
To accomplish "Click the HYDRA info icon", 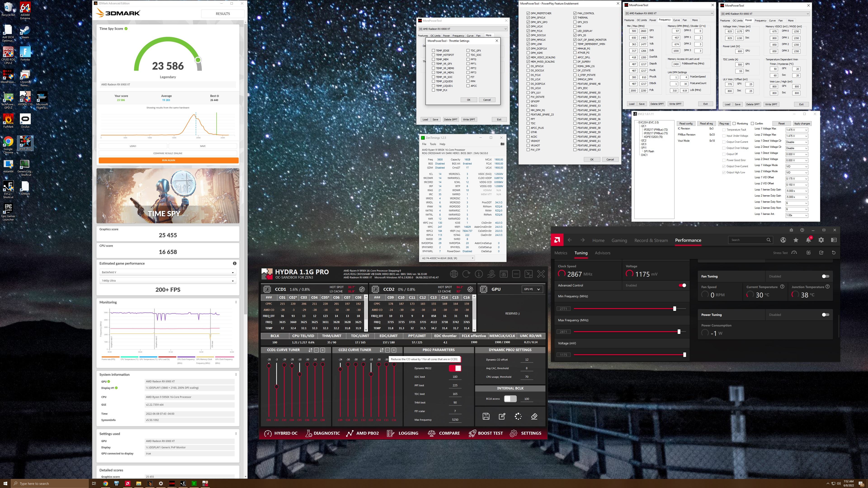I will coord(479,274).
